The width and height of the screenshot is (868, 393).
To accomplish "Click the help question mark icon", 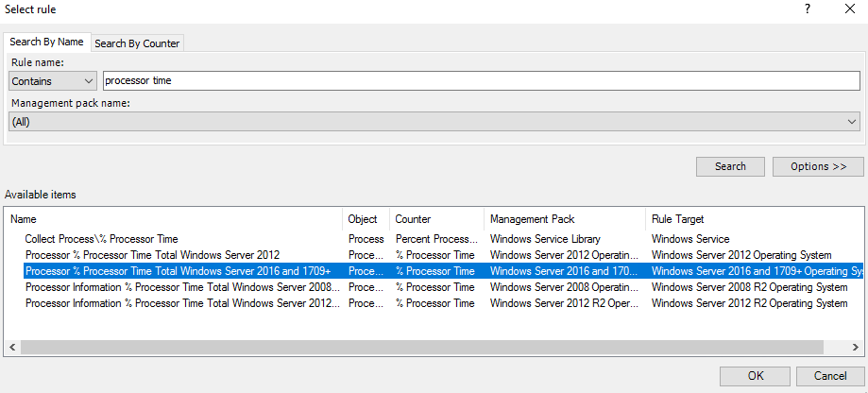I will [808, 9].
